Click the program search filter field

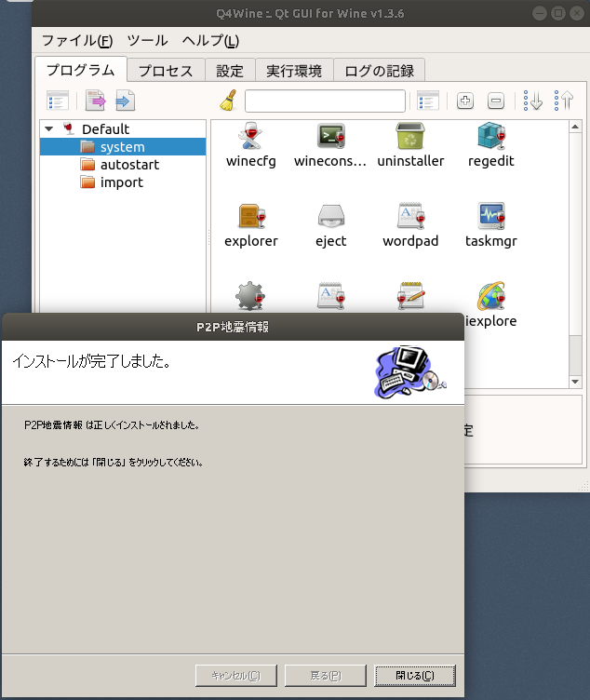(325, 101)
